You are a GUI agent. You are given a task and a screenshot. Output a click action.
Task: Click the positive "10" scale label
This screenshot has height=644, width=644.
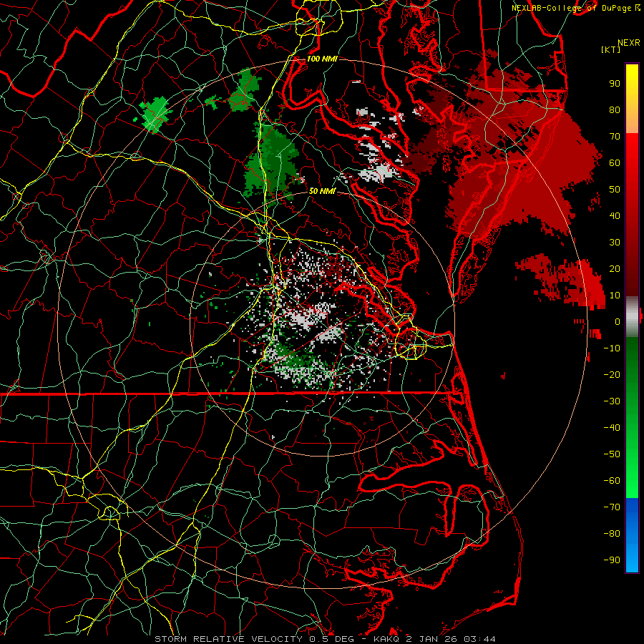click(x=615, y=296)
